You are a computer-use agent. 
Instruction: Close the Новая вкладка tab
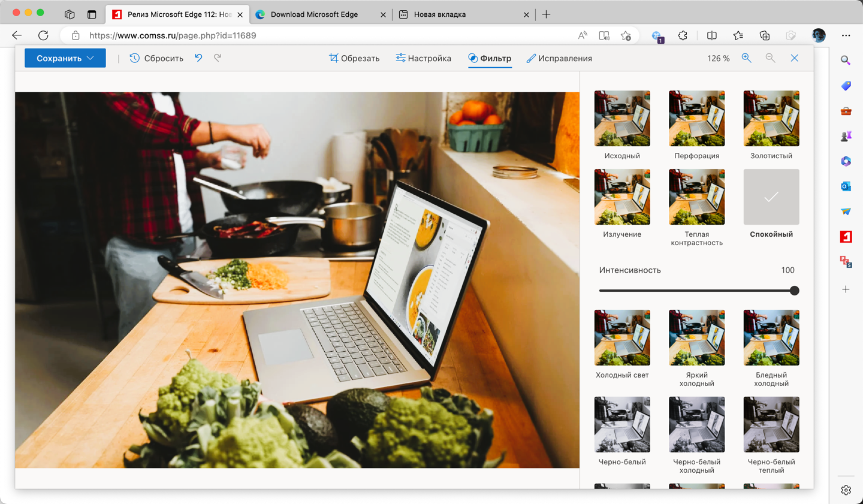click(x=526, y=14)
